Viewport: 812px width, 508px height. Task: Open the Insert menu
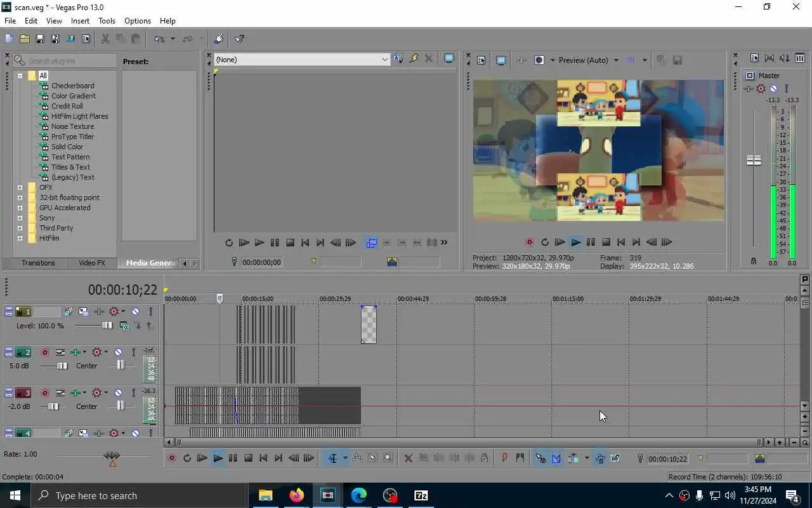pos(80,21)
